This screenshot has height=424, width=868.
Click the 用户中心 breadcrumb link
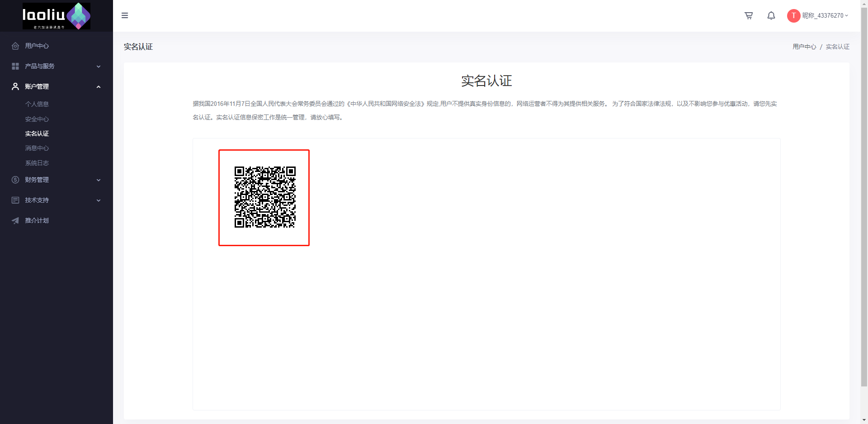click(804, 46)
